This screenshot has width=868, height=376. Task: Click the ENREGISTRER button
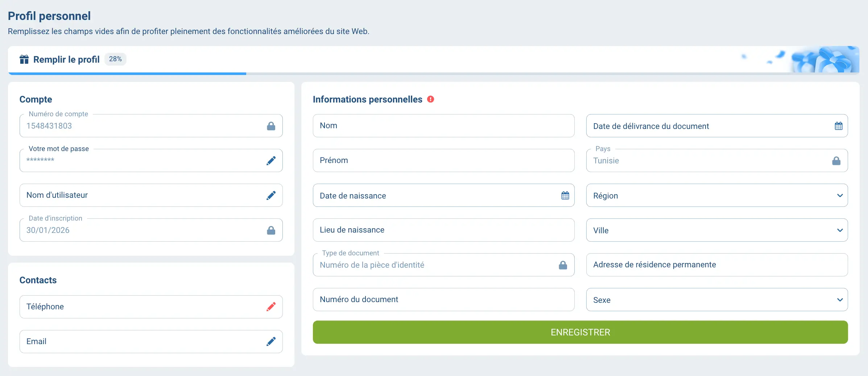point(580,332)
